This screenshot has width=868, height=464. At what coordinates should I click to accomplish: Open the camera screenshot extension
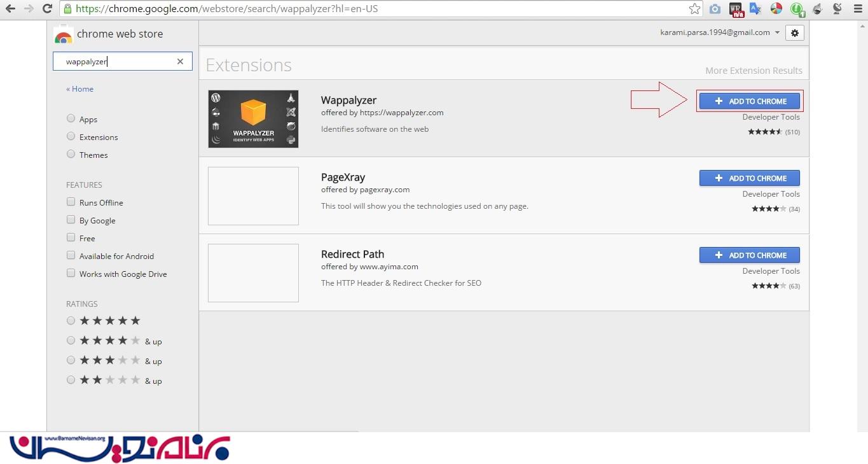tap(715, 9)
